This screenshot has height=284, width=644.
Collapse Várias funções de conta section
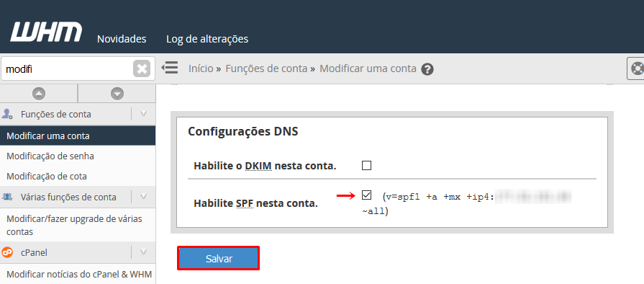coord(143,197)
